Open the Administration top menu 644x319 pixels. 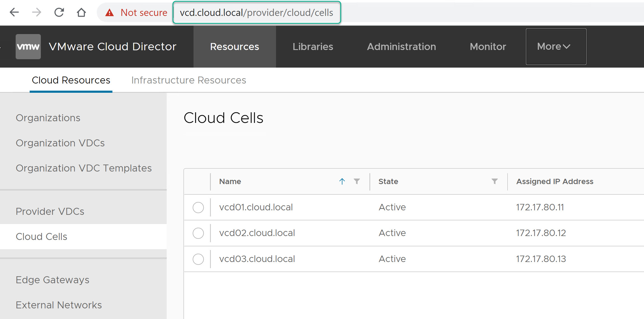tap(401, 47)
